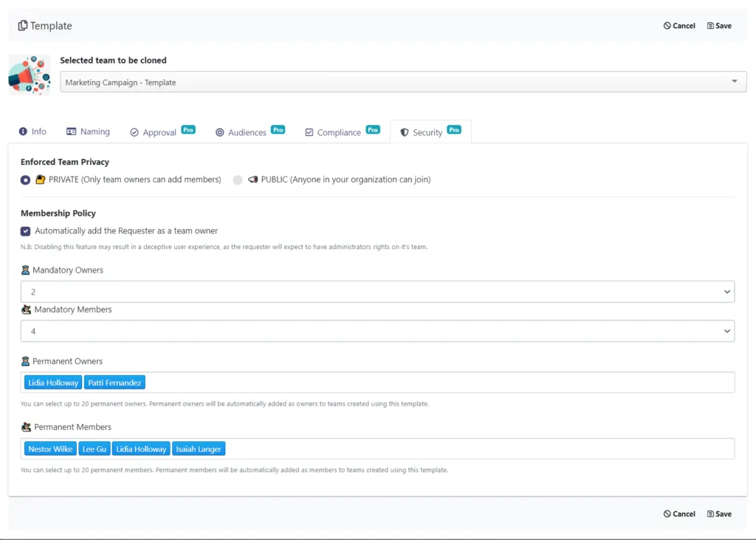Click the Pro badge next to Compliance
This screenshot has width=756, height=540.
[x=373, y=129]
